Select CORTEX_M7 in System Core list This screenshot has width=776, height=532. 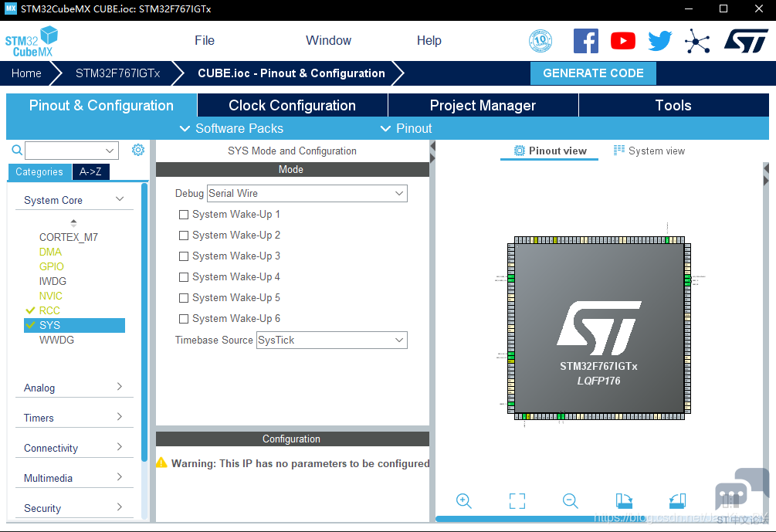[x=69, y=237]
